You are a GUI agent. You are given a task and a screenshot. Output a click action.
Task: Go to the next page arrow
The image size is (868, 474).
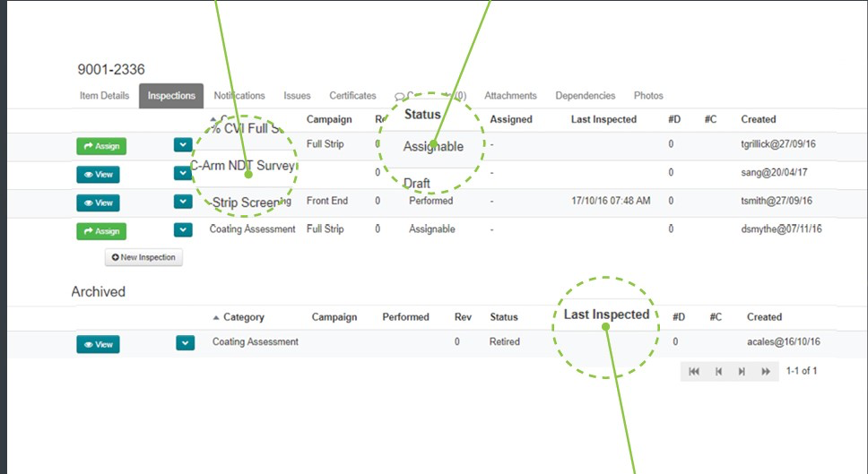pos(742,372)
